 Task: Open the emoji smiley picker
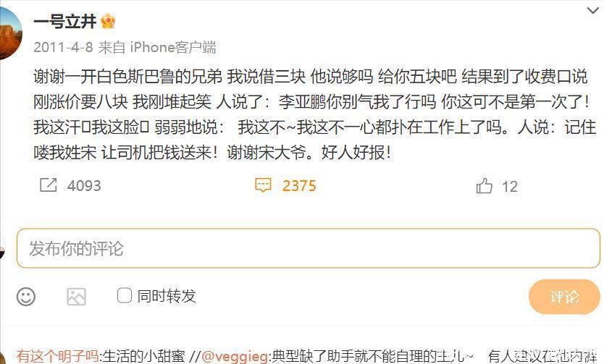pyautogui.click(x=26, y=297)
